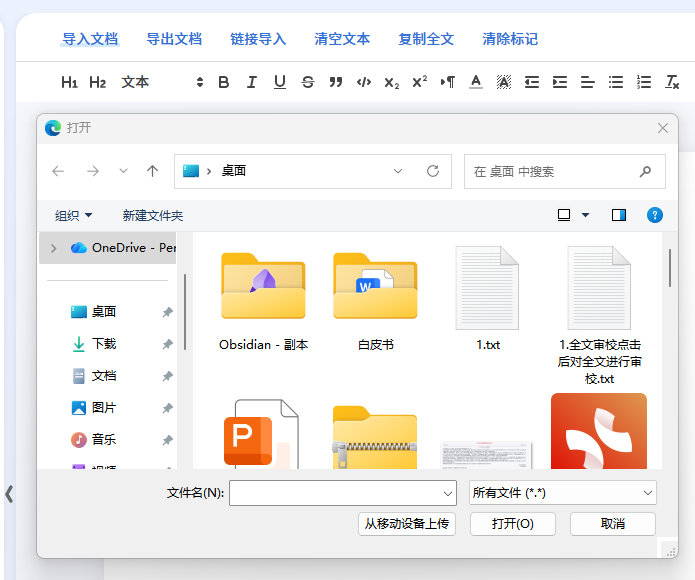Open the 所有文件 file type dropdown
The image size is (695, 580).
pyautogui.click(x=563, y=493)
